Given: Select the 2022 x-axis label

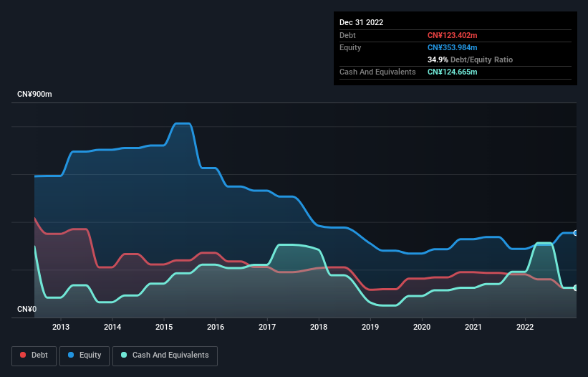Looking at the screenshot, I should [x=525, y=328].
